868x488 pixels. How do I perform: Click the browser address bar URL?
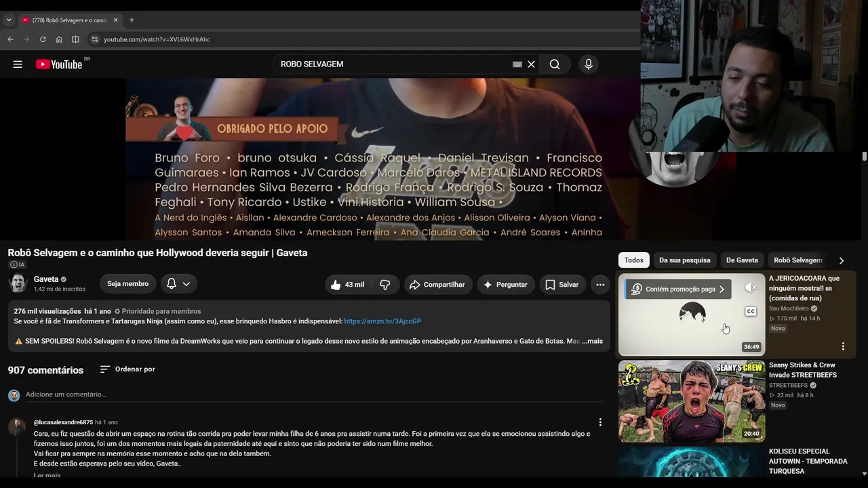pos(157,39)
